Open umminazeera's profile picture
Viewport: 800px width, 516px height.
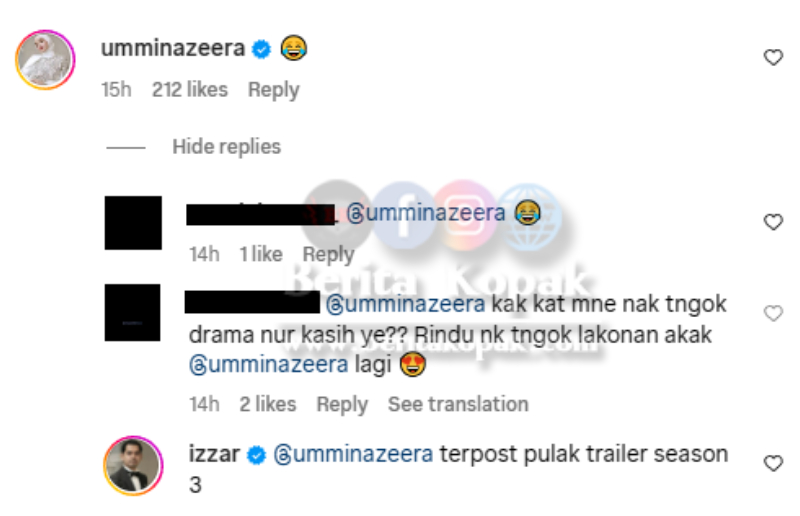click(x=45, y=60)
